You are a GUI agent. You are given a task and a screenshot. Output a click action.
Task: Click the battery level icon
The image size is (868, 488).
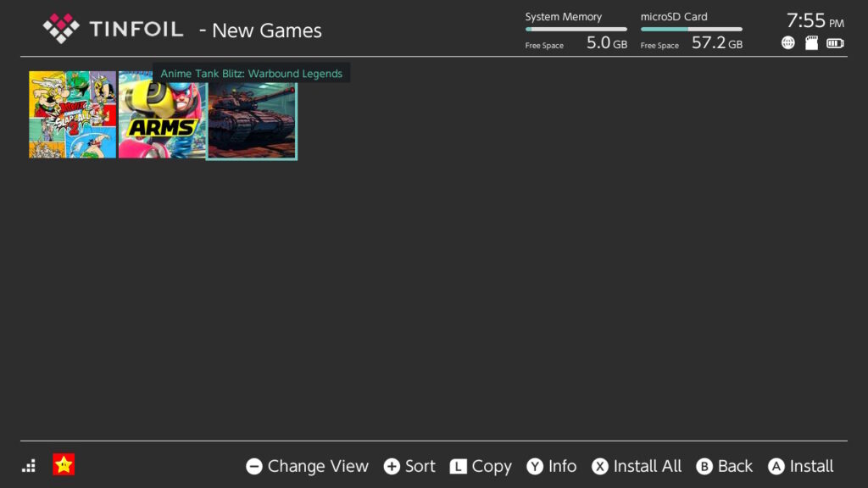[835, 43]
